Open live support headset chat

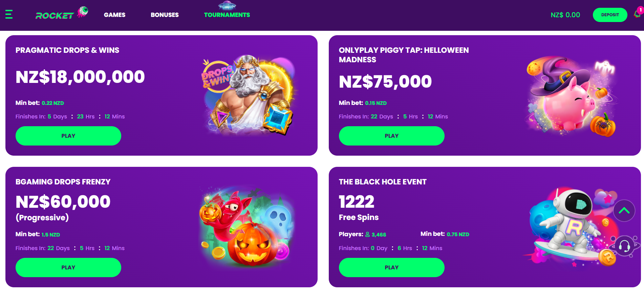[624, 246]
